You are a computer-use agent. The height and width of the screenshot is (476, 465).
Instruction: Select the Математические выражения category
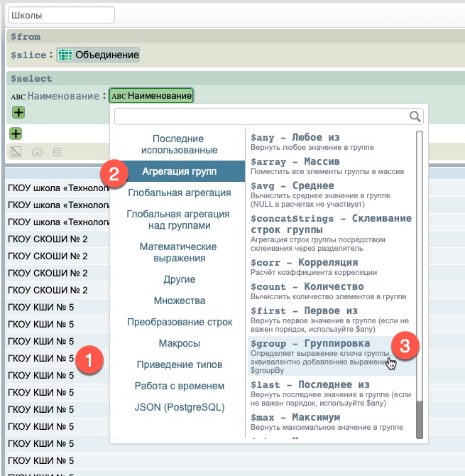(178, 252)
